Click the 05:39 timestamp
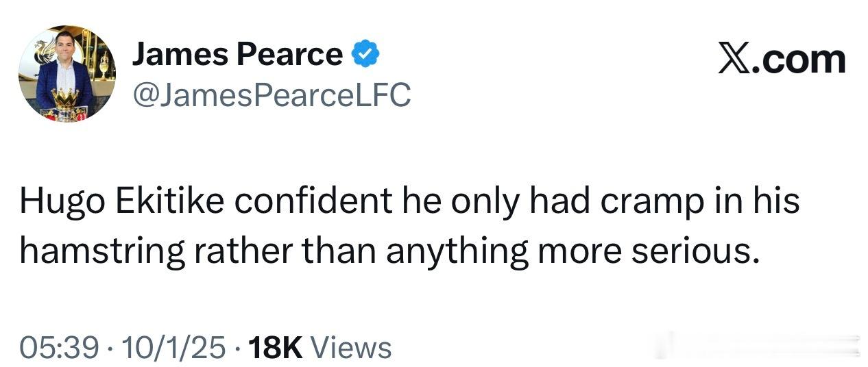Screen dimensions: 868x367 58,347
